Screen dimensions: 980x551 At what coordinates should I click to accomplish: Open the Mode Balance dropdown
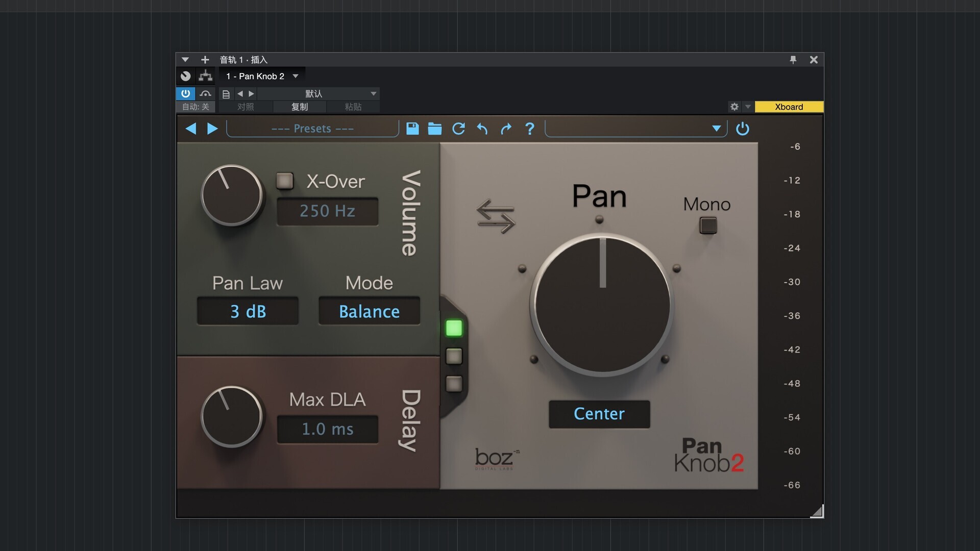[369, 311]
